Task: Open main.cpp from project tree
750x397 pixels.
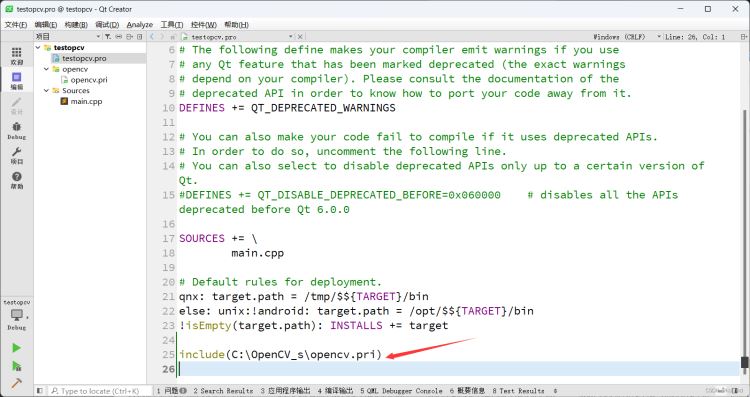Action: coord(86,101)
